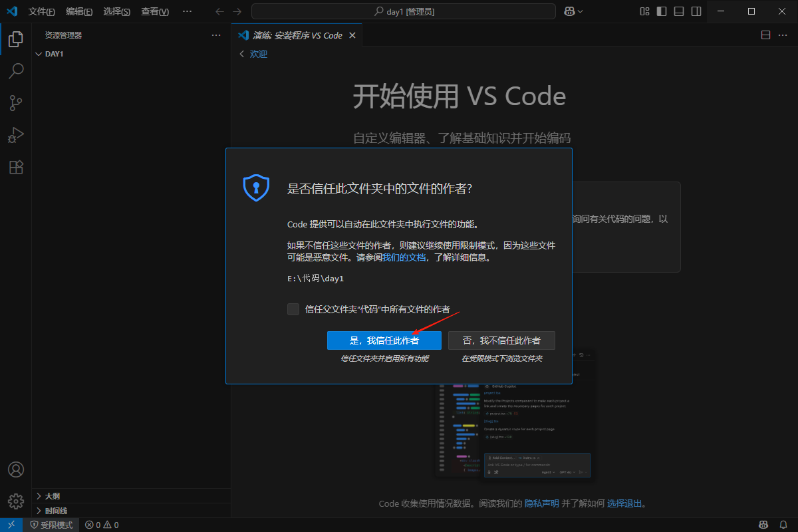Open the Copilot chat icon in title bar
The width and height of the screenshot is (798, 532).
tap(569, 11)
